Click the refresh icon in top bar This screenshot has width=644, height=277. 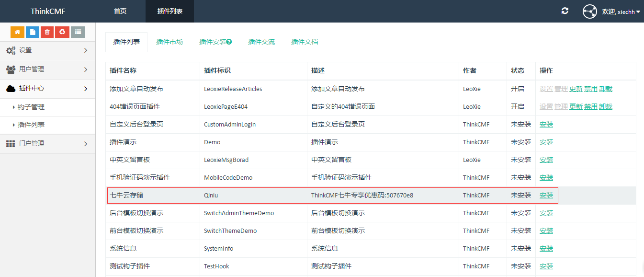point(565,11)
